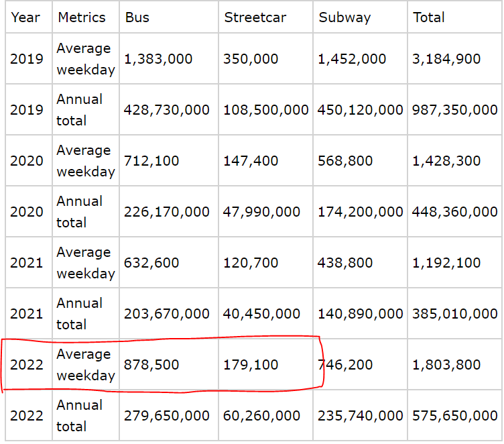The image size is (504, 444).
Task: Click the Year column header
Action: pos(25,17)
